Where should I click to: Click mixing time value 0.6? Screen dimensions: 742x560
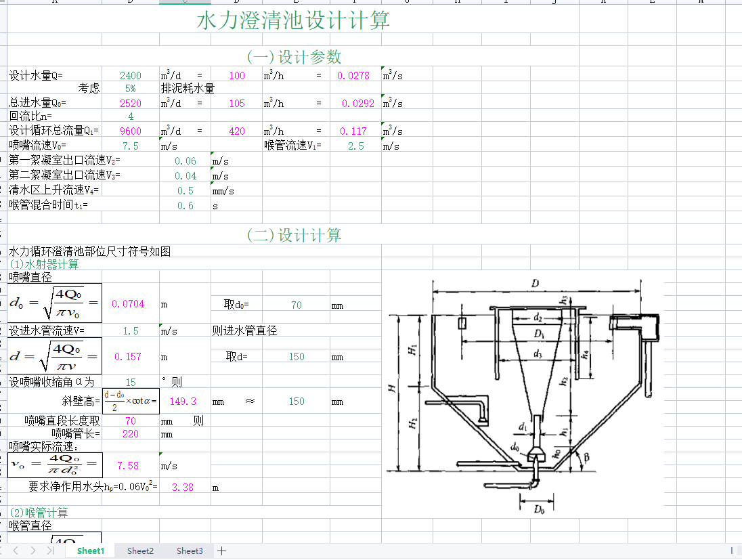click(185, 205)
